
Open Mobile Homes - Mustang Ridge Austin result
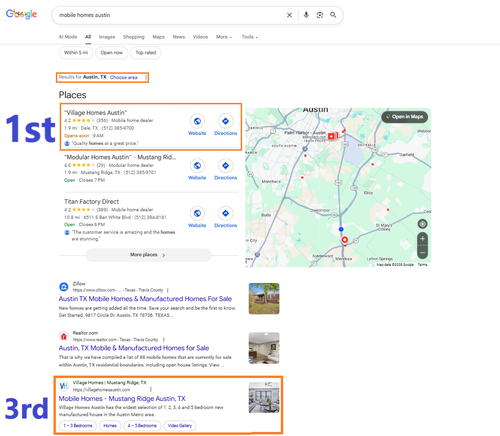tap(122, 398)
